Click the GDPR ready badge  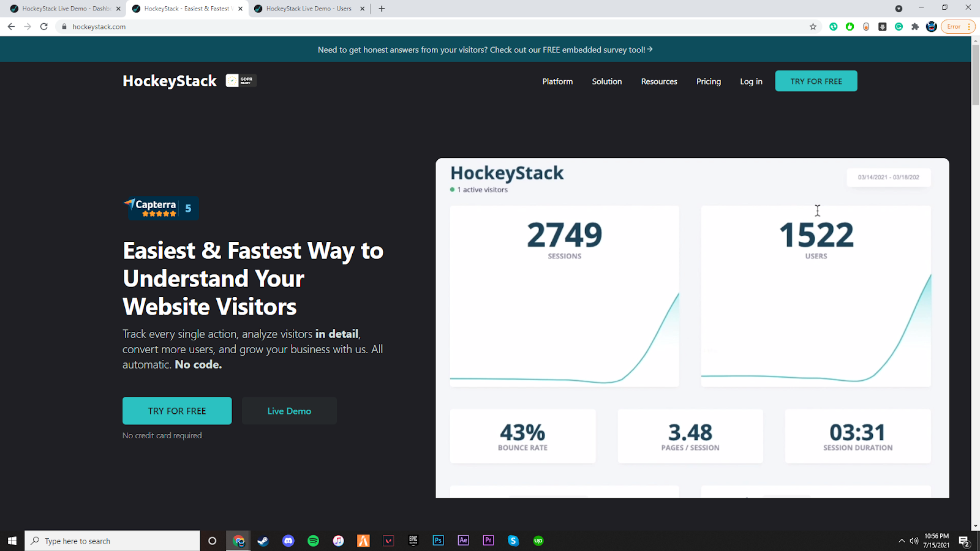pyautogui.click(x=241, y=80)
